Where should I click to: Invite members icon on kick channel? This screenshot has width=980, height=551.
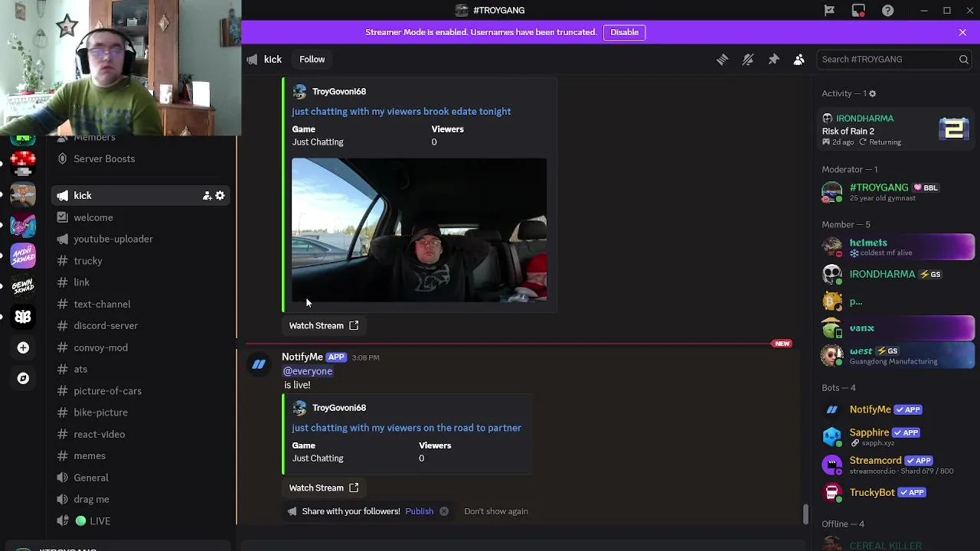click(207, 196)
